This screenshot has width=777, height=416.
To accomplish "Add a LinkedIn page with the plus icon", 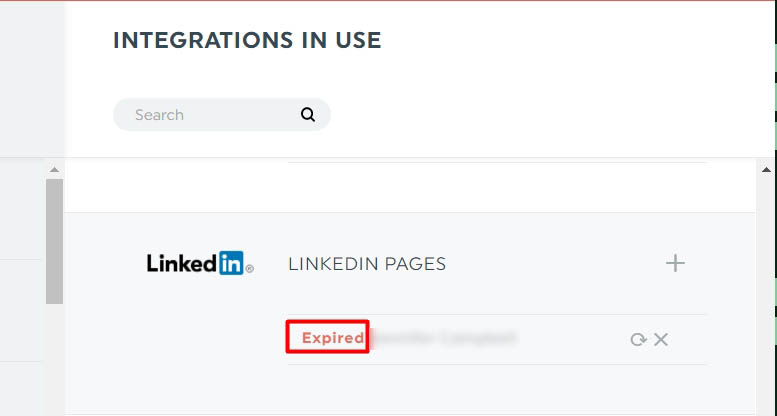I will point(675,263).
